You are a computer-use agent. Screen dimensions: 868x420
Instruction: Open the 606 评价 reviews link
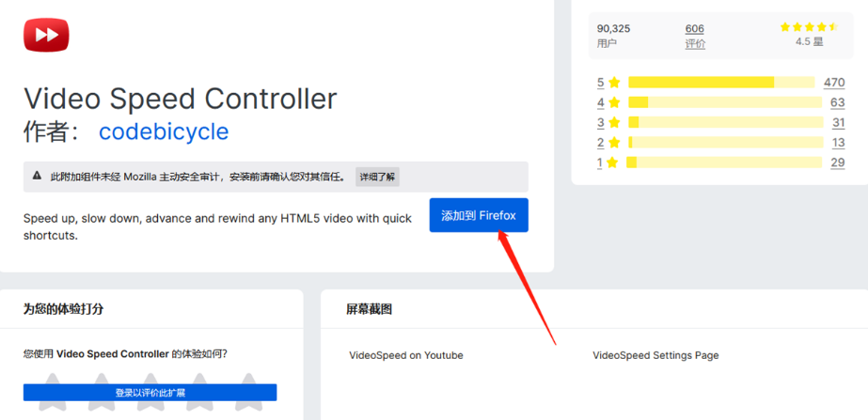(695, 36)
